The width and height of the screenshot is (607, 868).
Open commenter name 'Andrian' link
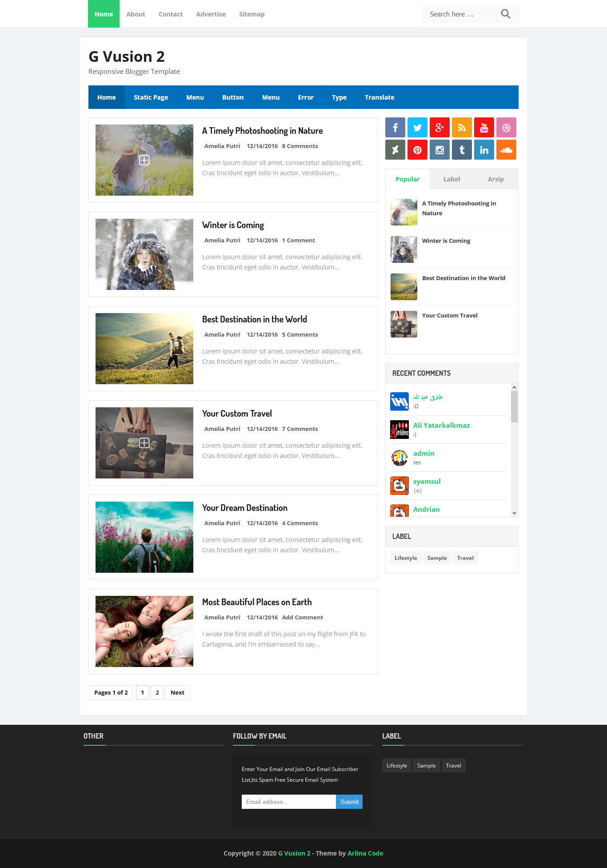(x=426, y=509)
